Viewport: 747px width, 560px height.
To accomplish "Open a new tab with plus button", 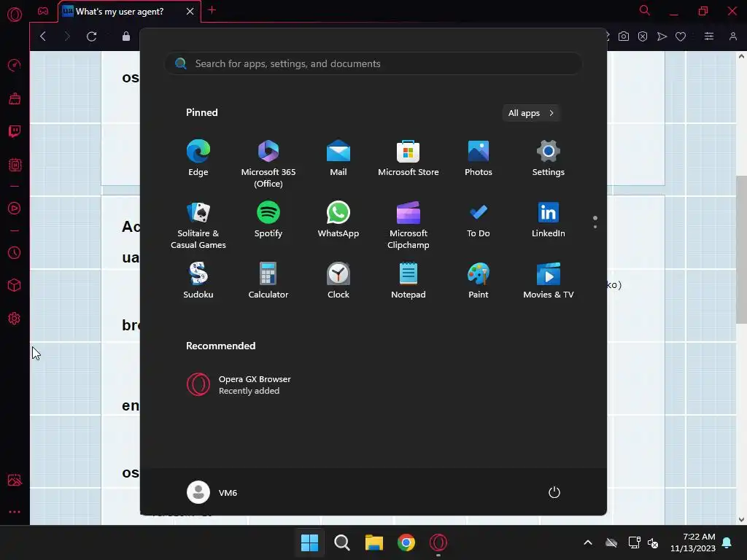I will click(212, 10).
